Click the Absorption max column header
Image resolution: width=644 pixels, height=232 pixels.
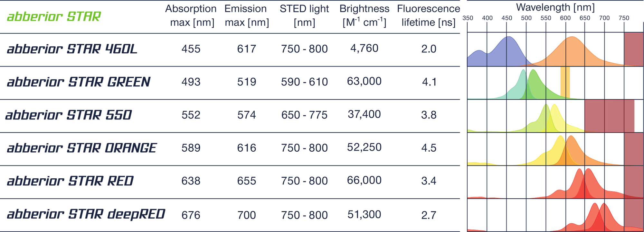pos(191,15)
